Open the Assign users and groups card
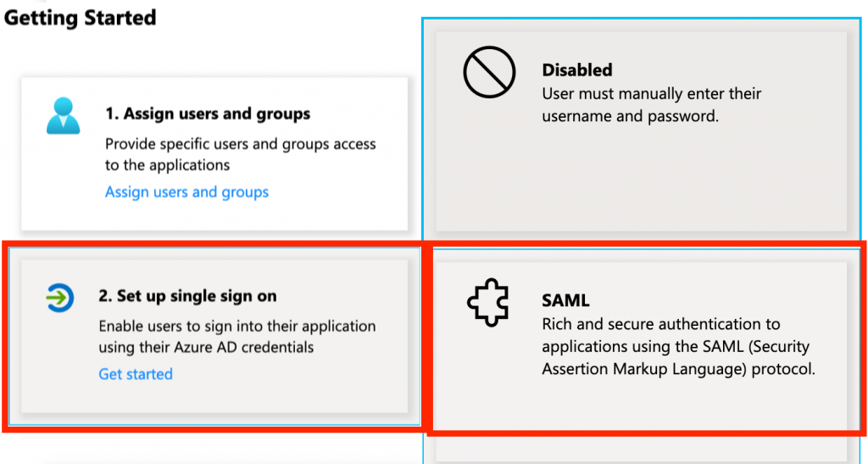Viewport: 868px width, 464px height. click(214, 154)
